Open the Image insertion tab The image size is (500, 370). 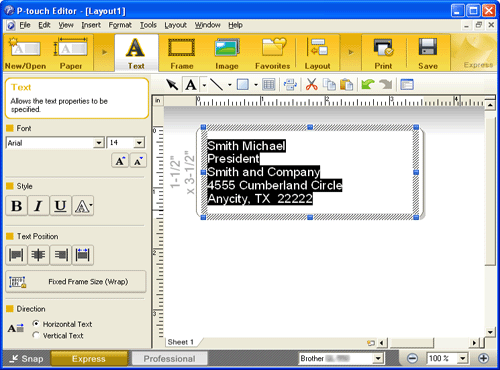click(x=227, y=53)
